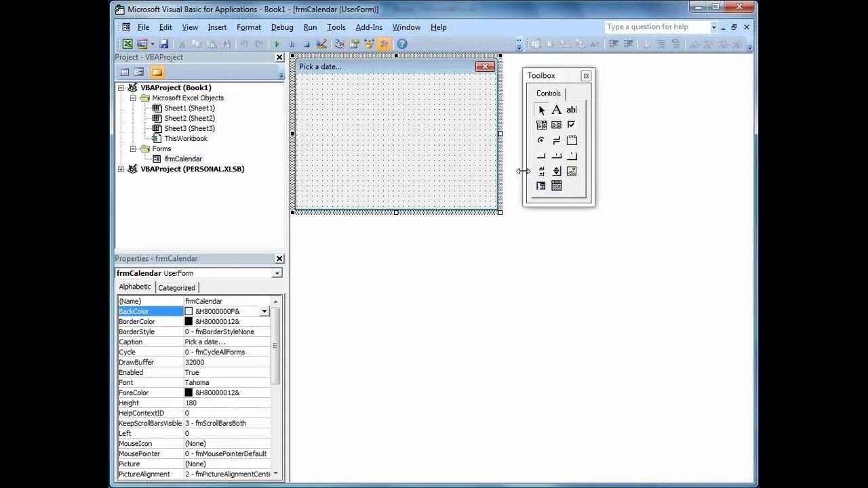Image resolution: width=868 pixels, height=488 pixels.
Task: Select the Calendar control in Toolbox
Action: tap(556, 186)
